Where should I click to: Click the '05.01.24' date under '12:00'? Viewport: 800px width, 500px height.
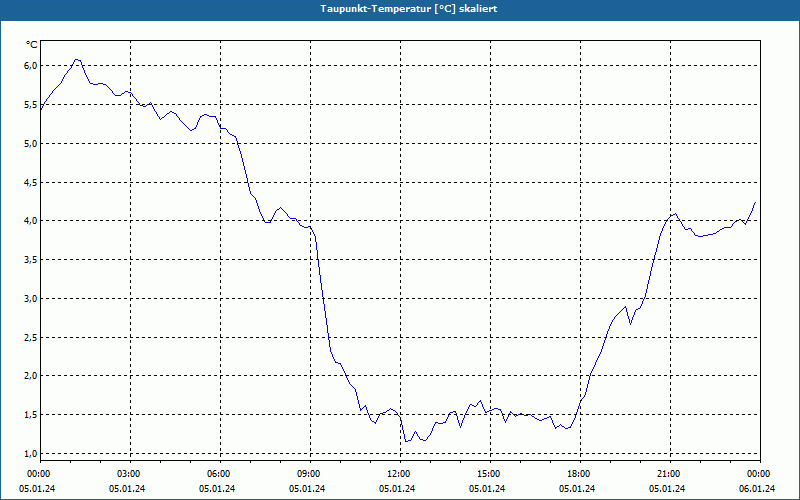(397, 488)
